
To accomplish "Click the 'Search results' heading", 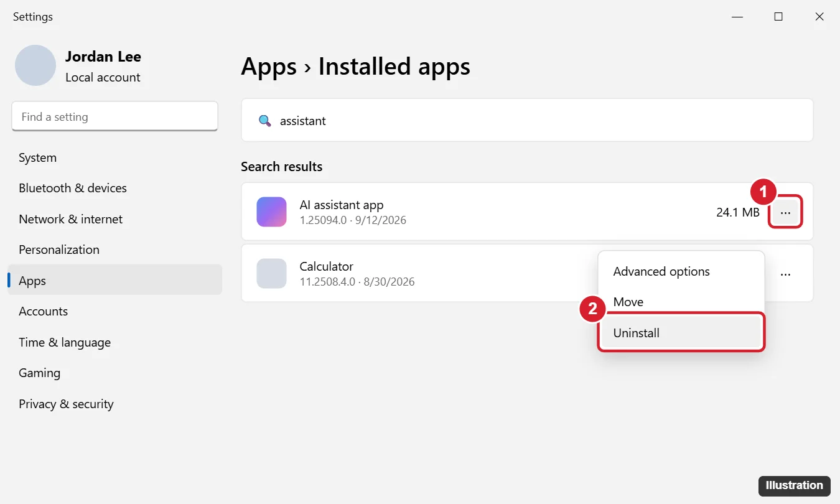I will point(282,167).
